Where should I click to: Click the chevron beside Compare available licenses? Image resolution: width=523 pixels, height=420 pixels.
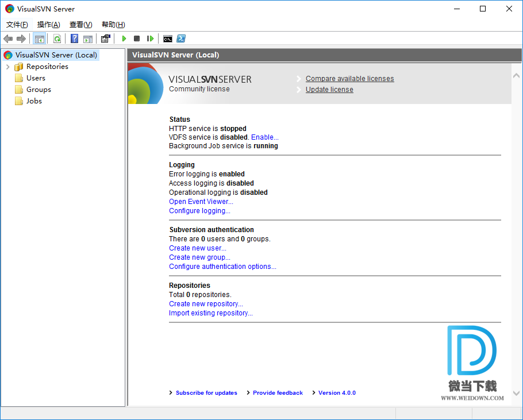click(x=299, y=79)
